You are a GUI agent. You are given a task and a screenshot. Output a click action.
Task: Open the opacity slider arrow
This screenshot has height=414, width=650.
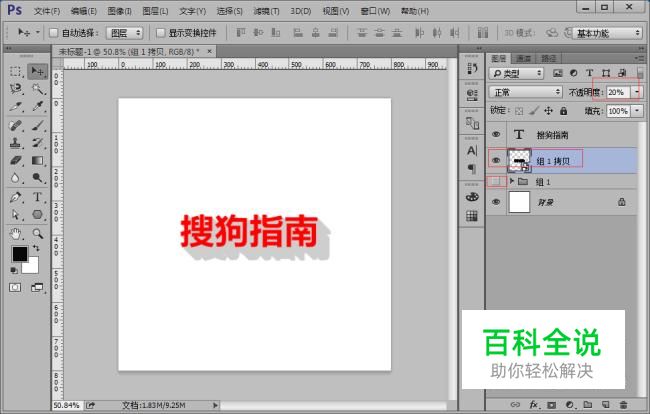[637, 92]
